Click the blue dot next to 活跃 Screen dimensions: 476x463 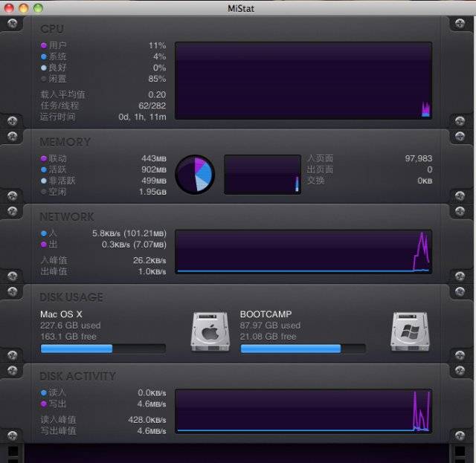click(x=44, y=169)
